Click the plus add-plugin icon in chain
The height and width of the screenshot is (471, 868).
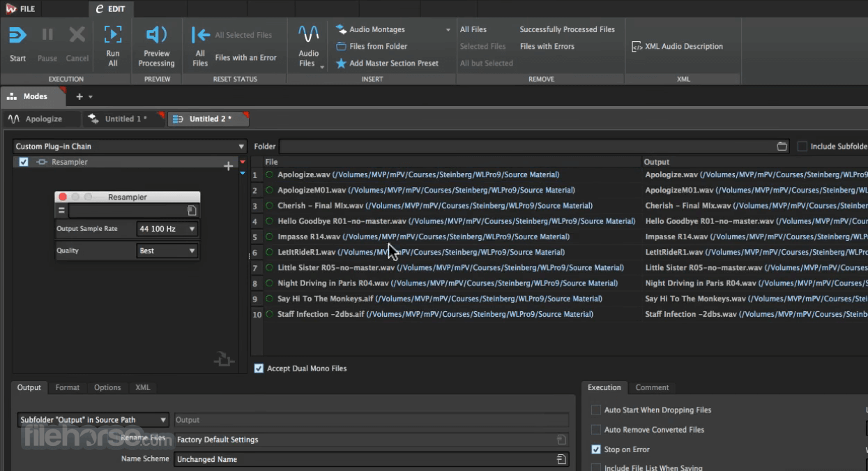point(228,166)
